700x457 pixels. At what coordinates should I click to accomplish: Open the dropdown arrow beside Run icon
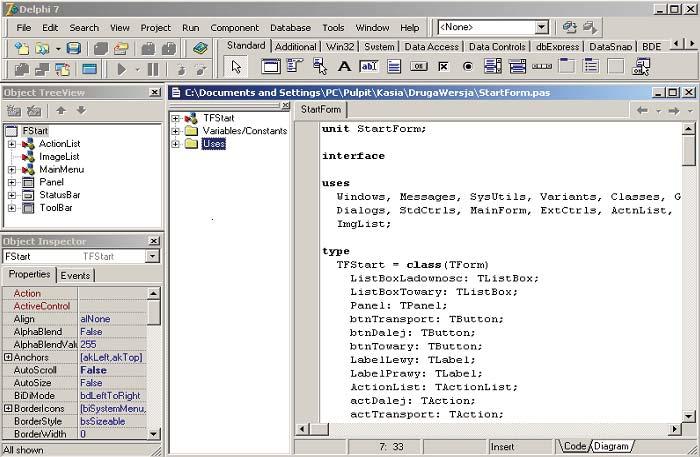pos(138,69)
